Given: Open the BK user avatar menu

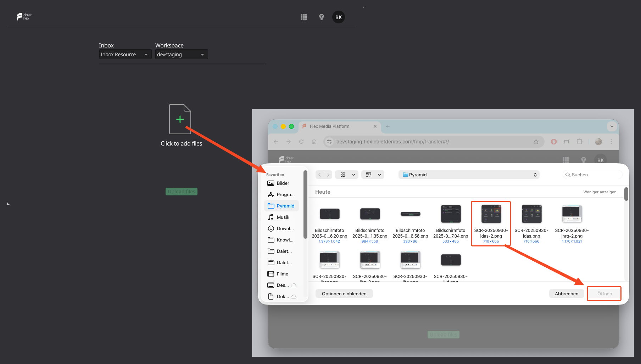Looking at the screenshot, I should point(339,17).
